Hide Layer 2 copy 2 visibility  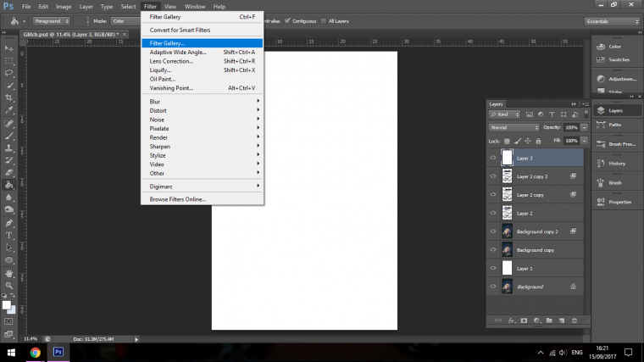pos(493,175)
